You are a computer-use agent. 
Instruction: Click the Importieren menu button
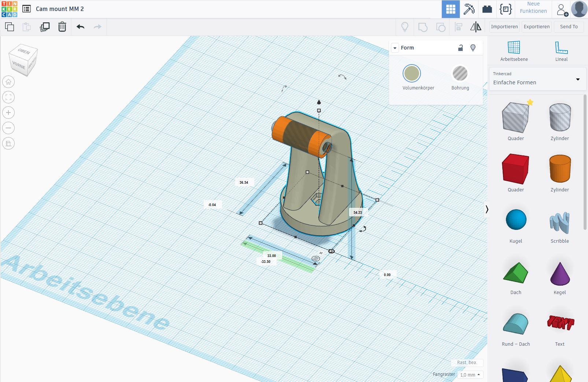pyautogui.click(x=504, y=27)
